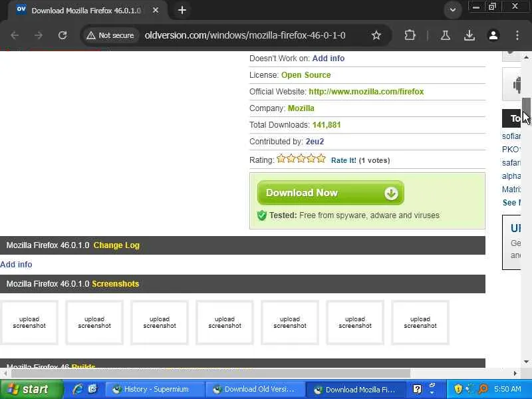
Task: Open contributor 2eu2 profile link
Action: (315, 142)
